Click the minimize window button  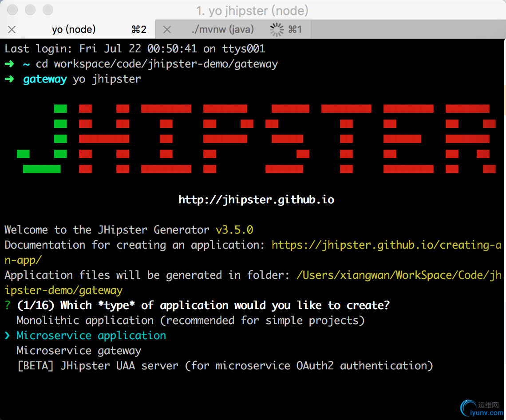tap(30, 10)
